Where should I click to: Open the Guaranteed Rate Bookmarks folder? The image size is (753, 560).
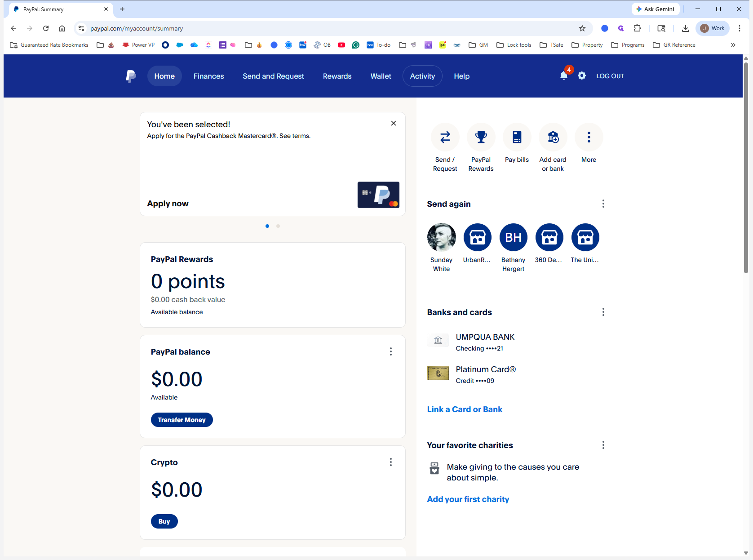[x=49, y=45]
